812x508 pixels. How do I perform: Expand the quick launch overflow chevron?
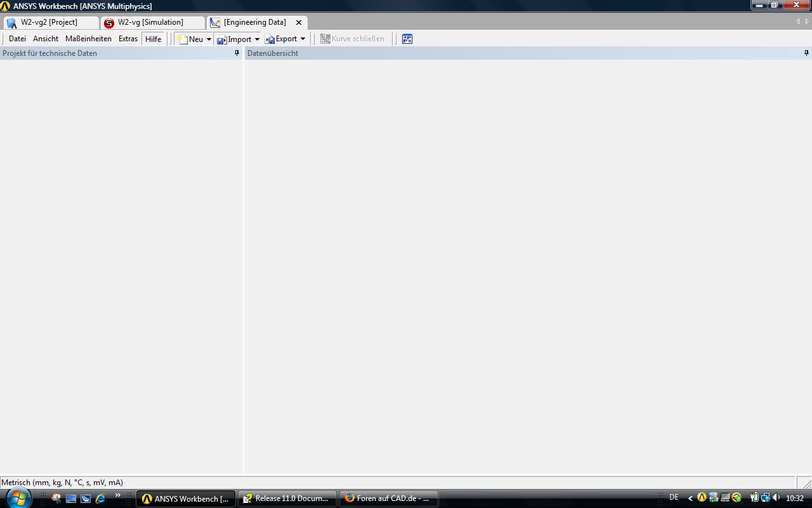click(117, 495)
